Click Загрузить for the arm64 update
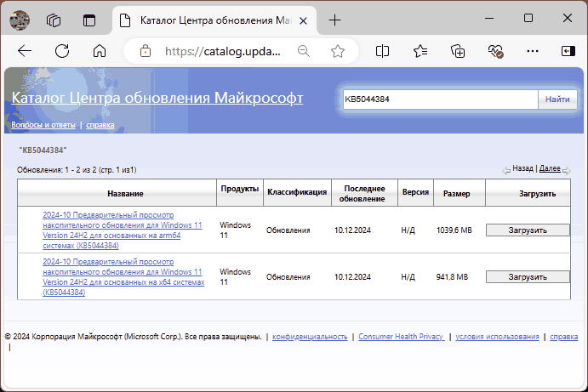Viewport: 588px width, 392px height. (528, 230)
